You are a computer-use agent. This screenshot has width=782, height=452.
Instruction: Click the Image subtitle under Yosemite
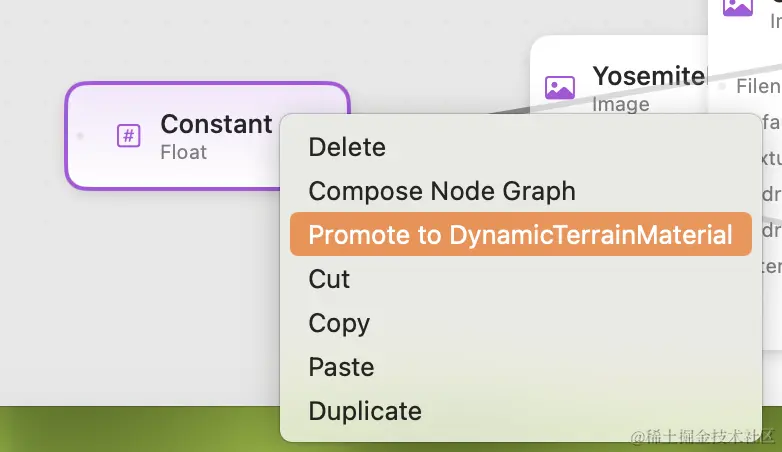click(x=620, y=104)
